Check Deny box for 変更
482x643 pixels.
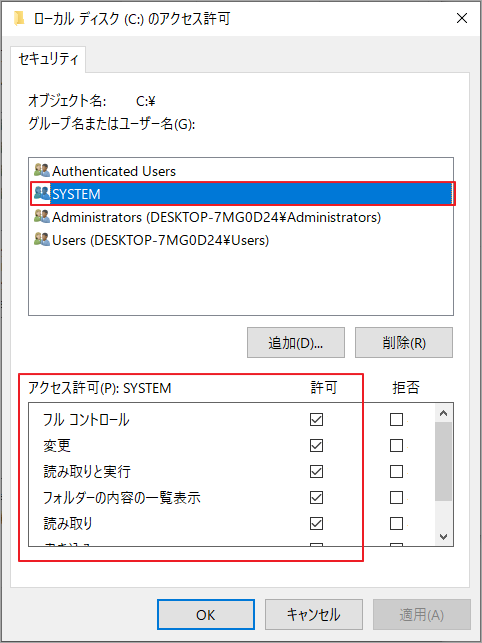pos(396,445)
